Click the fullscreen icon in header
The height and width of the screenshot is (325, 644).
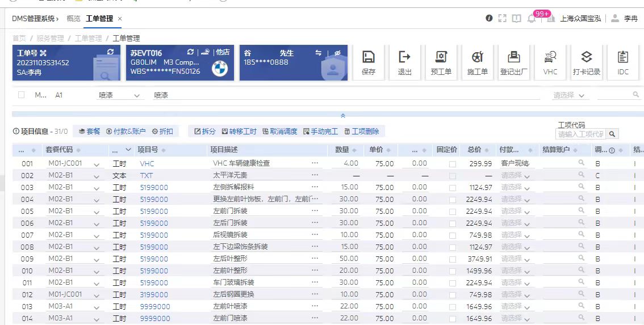tap(502, 18)
